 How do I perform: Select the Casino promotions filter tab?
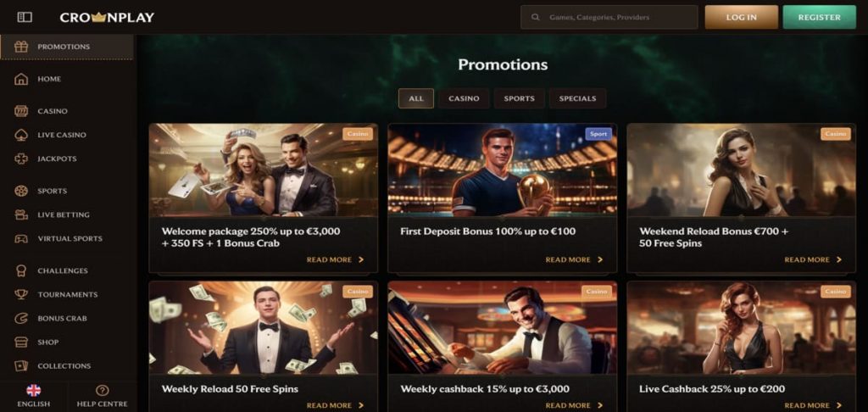[464, 98]
